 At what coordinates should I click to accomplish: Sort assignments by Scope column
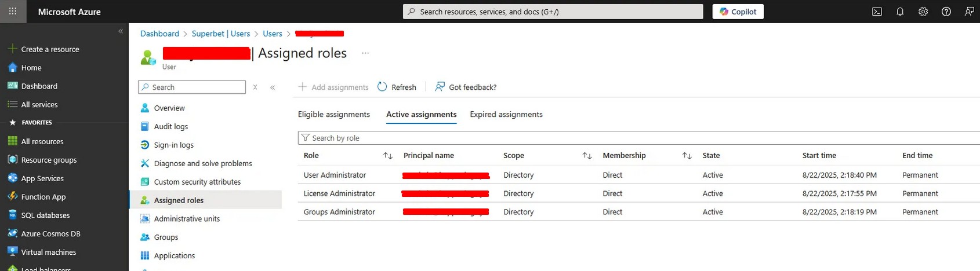click(x=587, y=156)
